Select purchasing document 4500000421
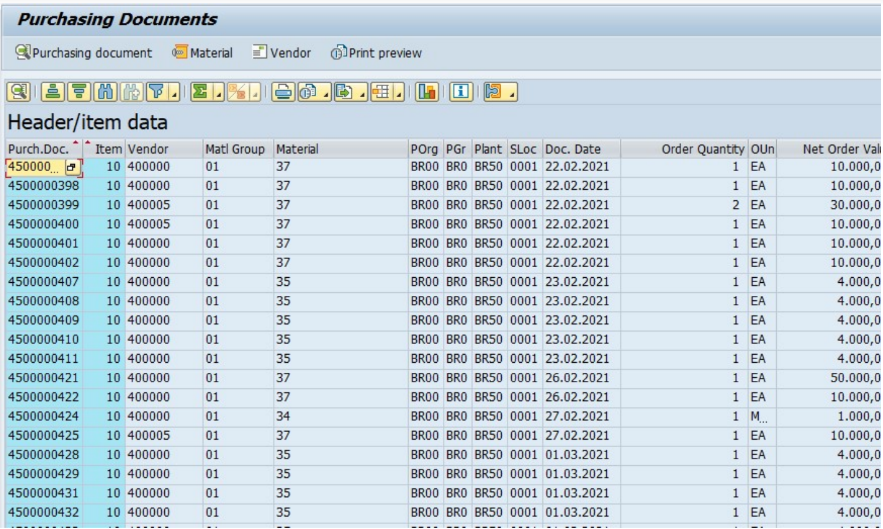883x529 pixels. pos(43,378)
